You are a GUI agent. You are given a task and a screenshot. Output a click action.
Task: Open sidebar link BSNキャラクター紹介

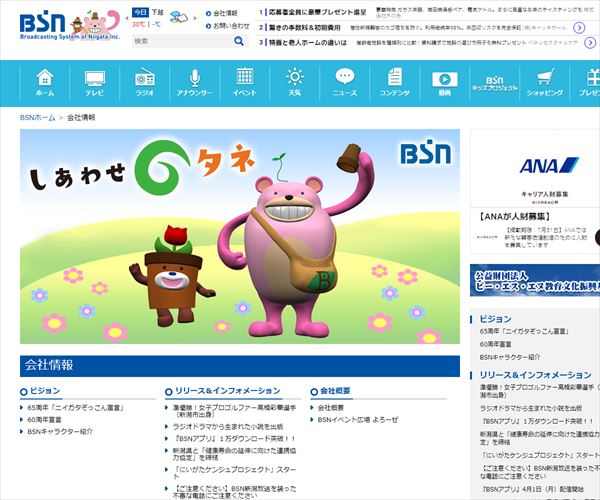coord(510,357)
